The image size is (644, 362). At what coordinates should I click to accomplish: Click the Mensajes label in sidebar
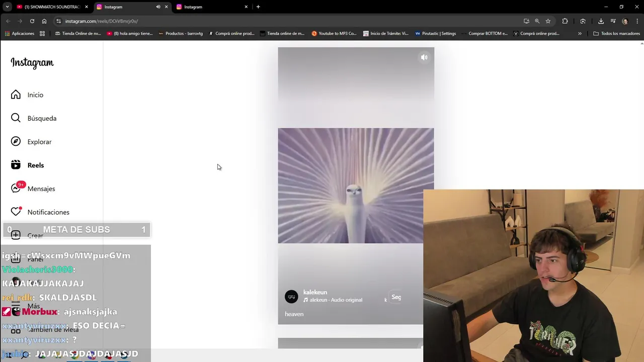41,189
